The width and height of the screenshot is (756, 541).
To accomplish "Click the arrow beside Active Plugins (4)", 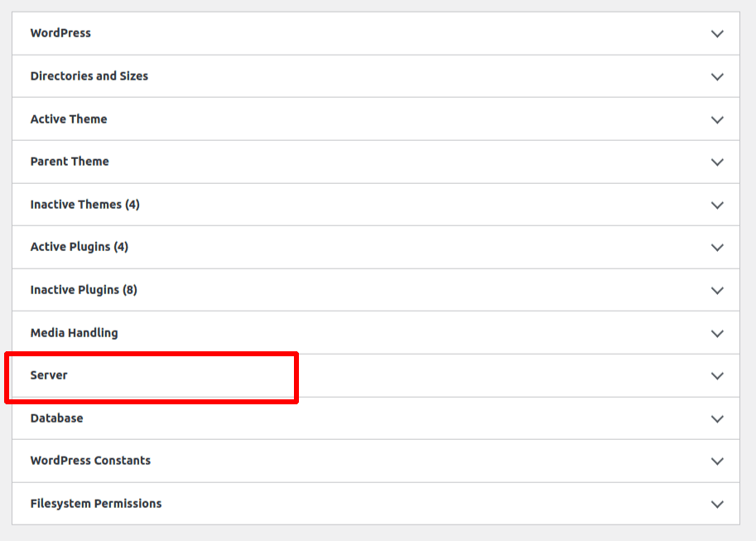I will coord(717,247).
